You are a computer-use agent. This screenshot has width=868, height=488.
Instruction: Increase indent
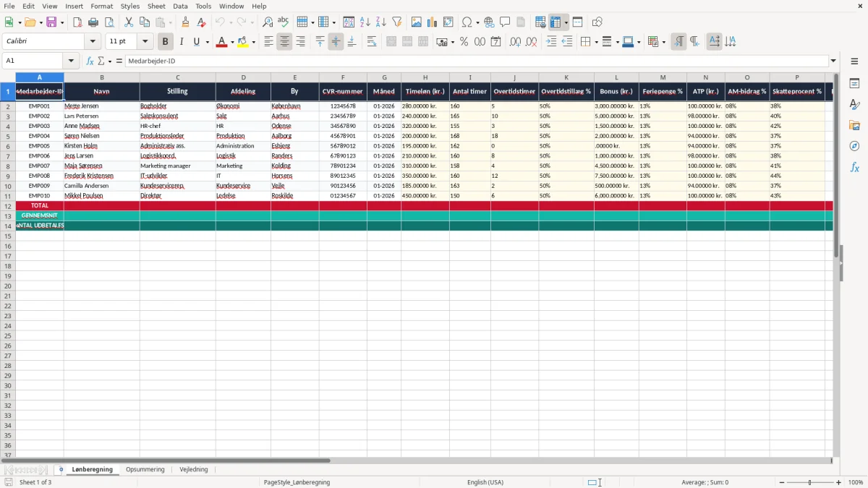(x=551, y=42)
